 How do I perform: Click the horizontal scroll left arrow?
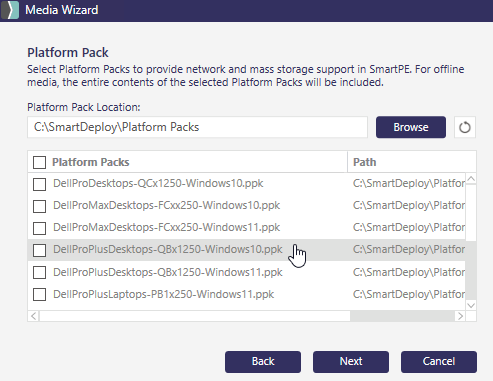[34, 316]
